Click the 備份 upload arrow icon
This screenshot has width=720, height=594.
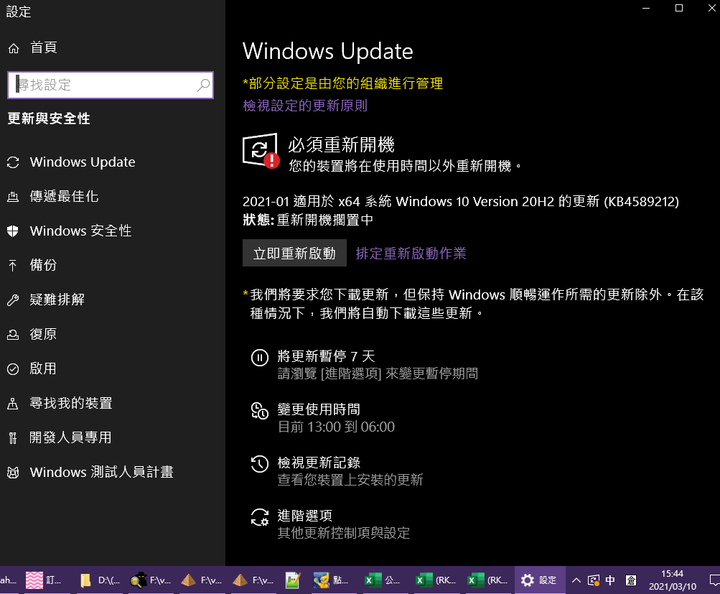coord(13,265)
